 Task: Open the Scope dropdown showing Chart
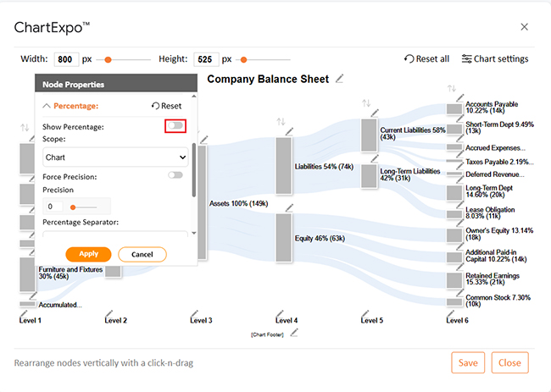115,157
